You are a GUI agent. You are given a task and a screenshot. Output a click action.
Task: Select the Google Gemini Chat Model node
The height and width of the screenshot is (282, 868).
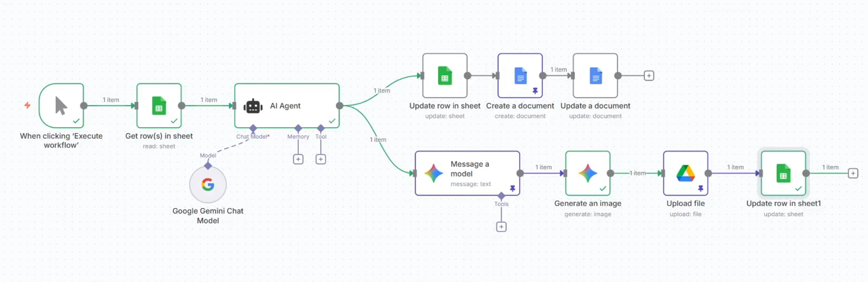208,184
